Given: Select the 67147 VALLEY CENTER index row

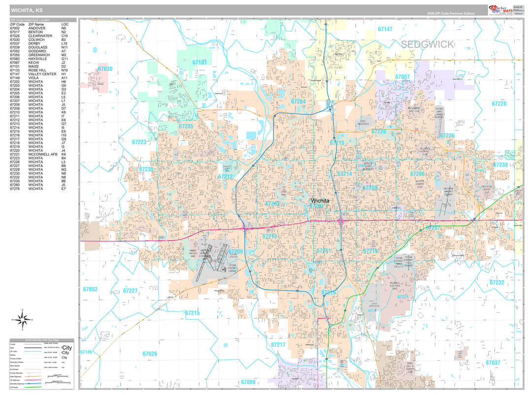Looking at the screenshot, I should (39, 74).
